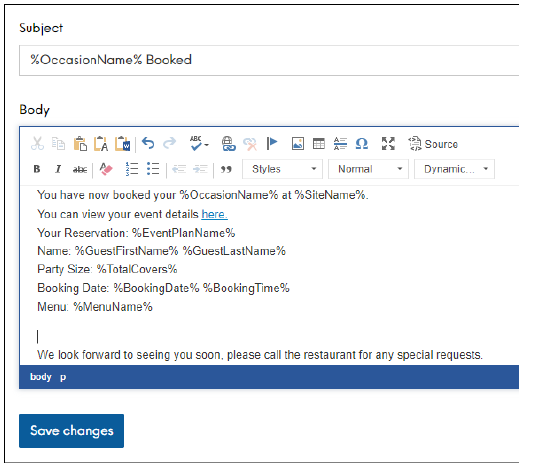Insert special character Omega icon
The image size is (552, 466).
pos(362,144)
